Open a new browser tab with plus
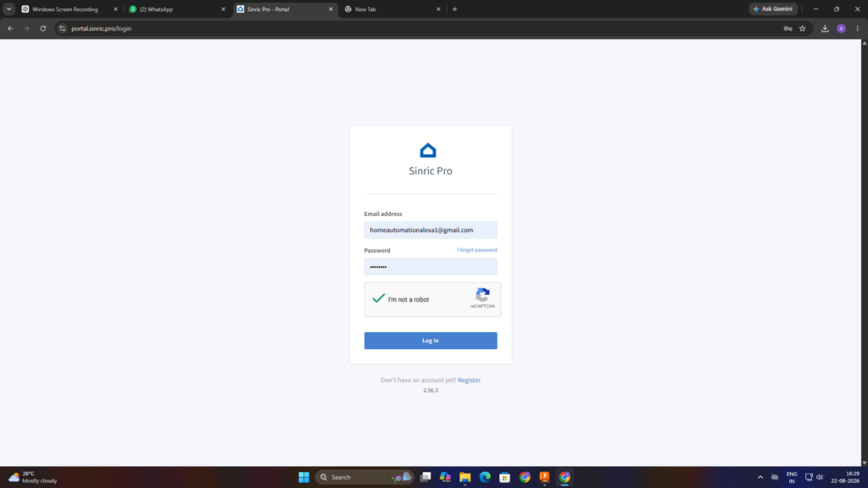This screenshot has width=868, height=488. point(454,8)
